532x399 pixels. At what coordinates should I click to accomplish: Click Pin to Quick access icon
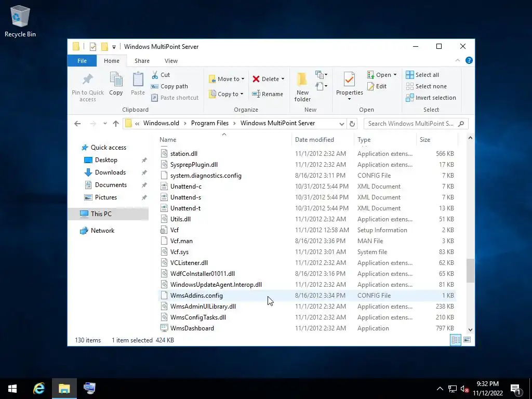point(87,79)
